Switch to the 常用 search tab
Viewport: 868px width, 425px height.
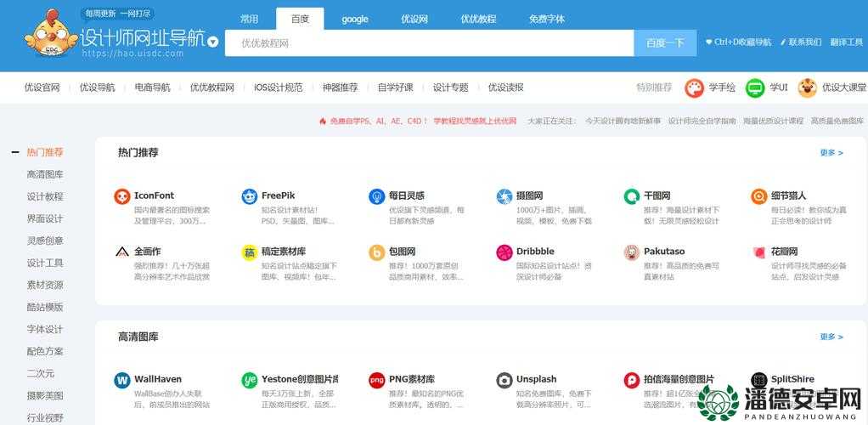tap(249, 19)
